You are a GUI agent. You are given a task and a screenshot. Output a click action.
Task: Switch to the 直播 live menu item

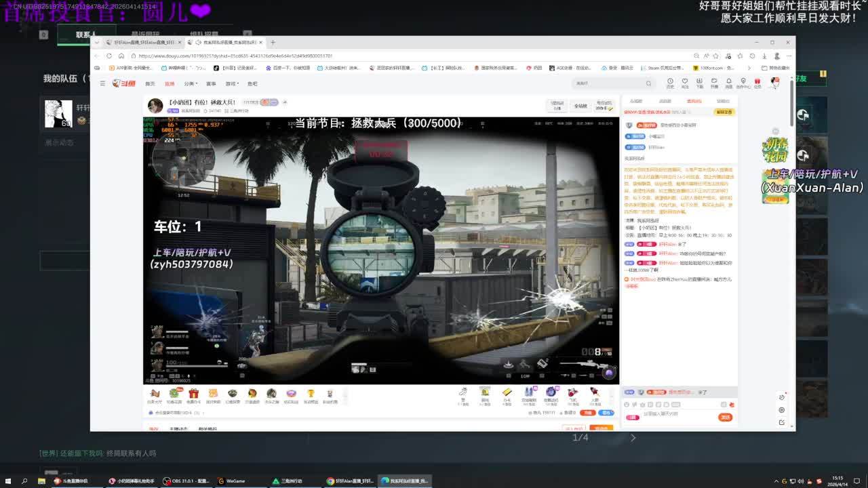tap(170, 84)
